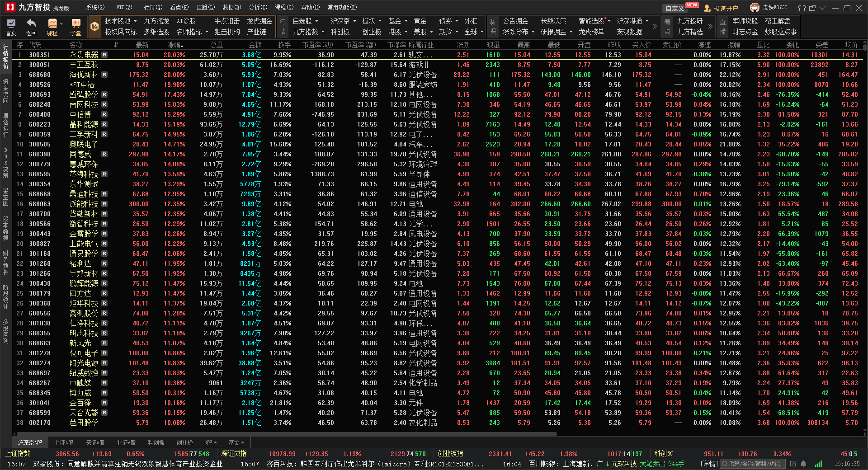
Task: Sort by 涨幅 column header
Action: (x=175, y=45)
